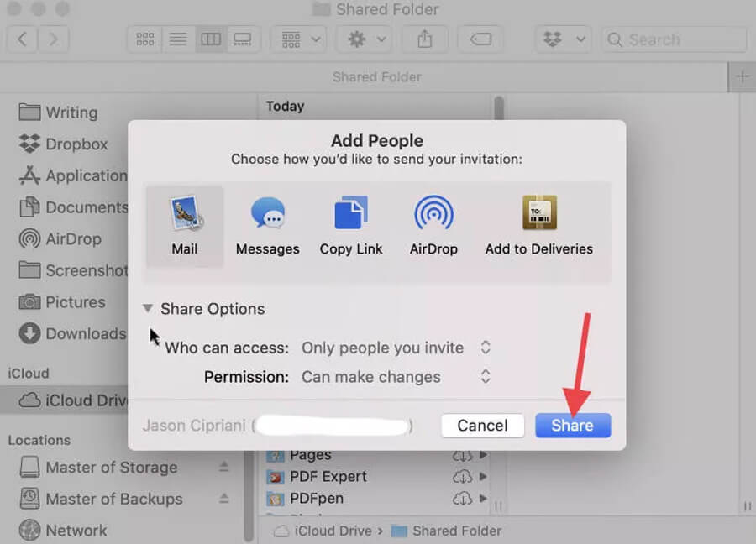Image resolution: width=756 pixels, height=544 pixels.
Task: Collapse the Share Options disclosure triangle
Action: tap(148, 309)
